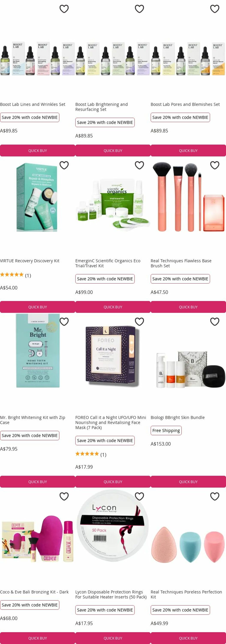The height and width of the screenshot is (644, 226).
Task: Quick buy the FOREO Call it a Night mask
Action: point(113,482)
